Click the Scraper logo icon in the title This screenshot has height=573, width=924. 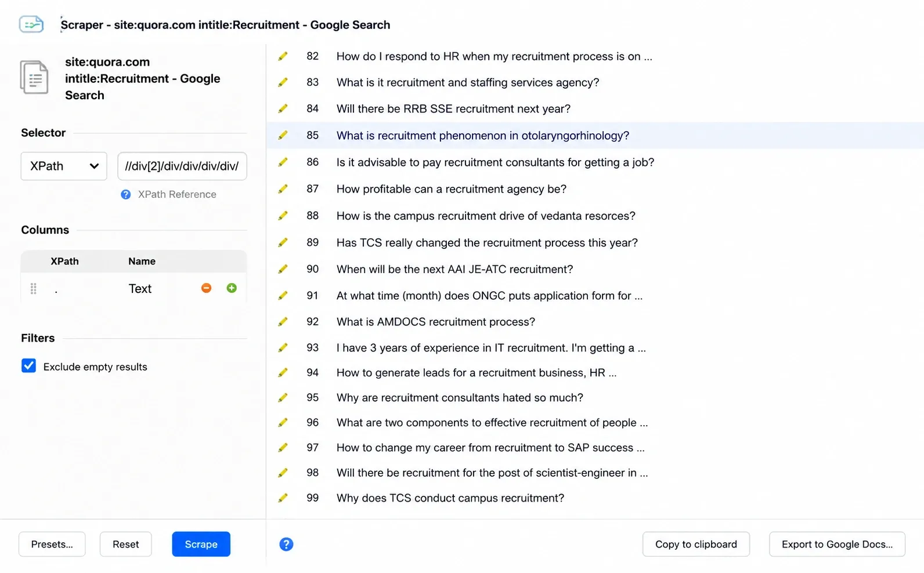31,24
